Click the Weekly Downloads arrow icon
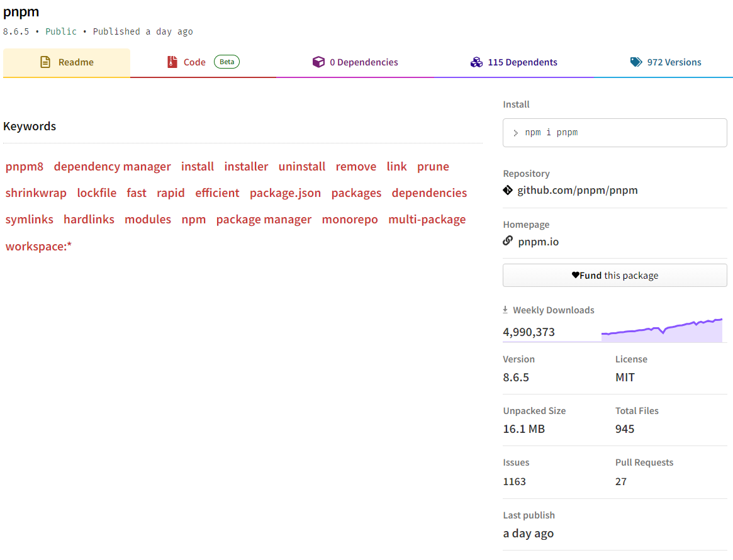 (505, 310)
